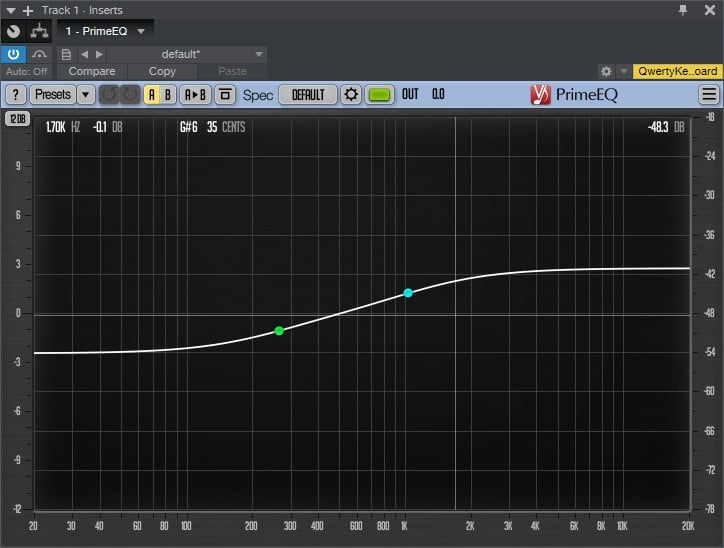
Task: Expand the small arrow next to gear
Action: 623,71
